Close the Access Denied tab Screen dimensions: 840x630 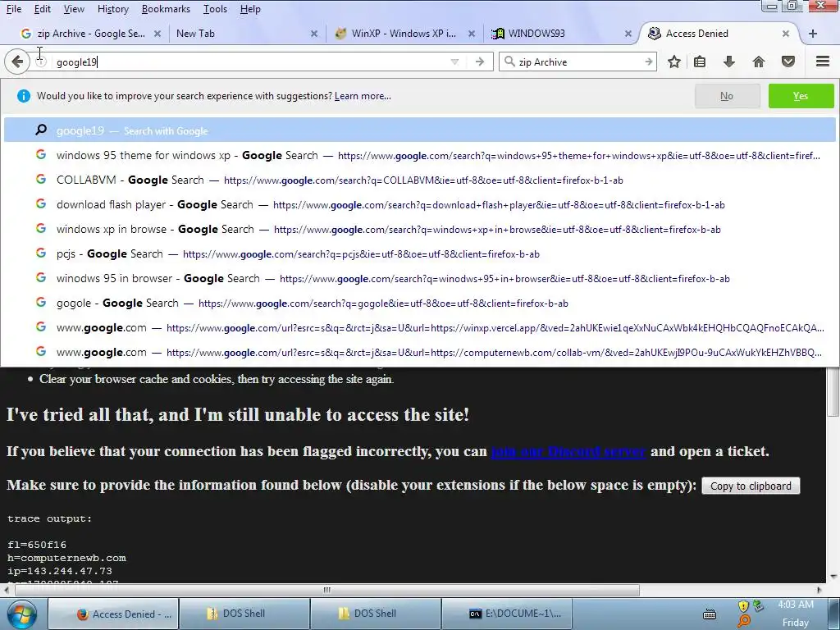click(x=785, y=33)
